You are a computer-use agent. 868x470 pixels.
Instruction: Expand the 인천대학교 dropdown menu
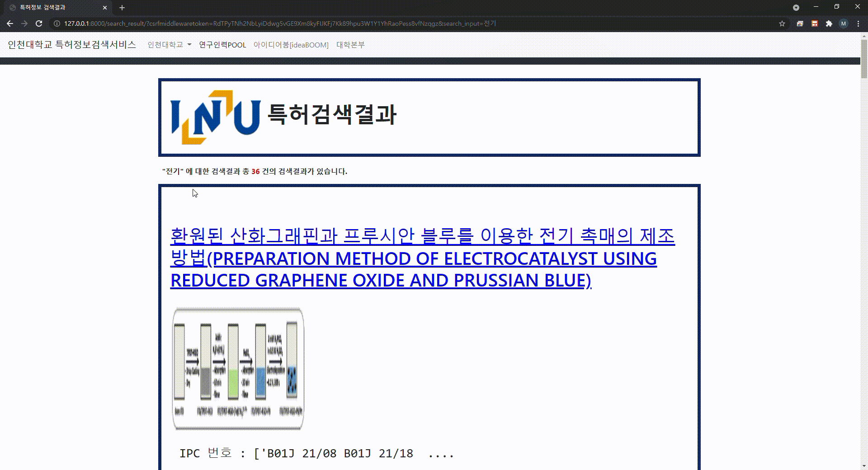click(170, 45)
